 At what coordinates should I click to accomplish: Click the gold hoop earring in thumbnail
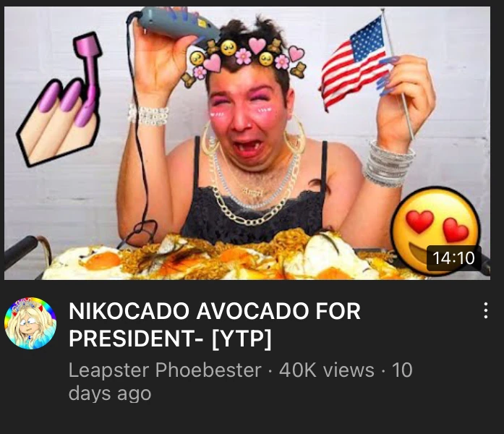294,135
